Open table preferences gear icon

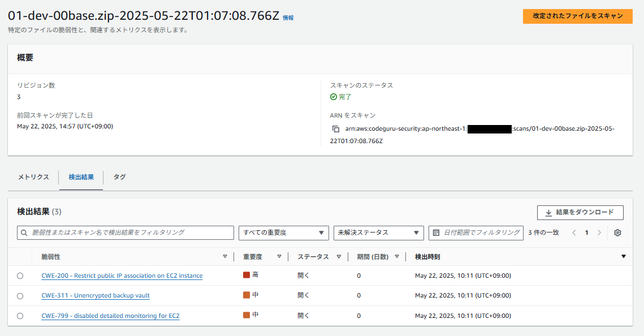pyautogui.click(x=617, y=232)
